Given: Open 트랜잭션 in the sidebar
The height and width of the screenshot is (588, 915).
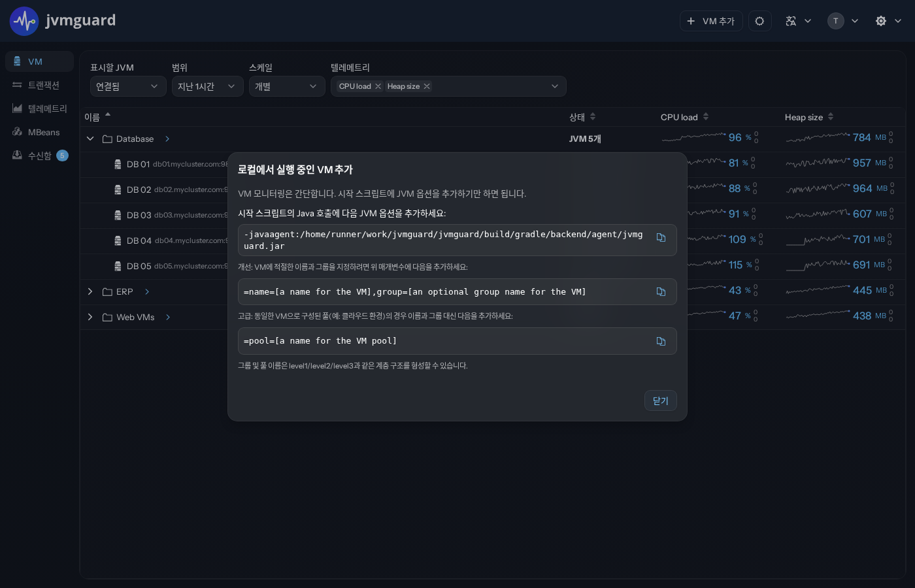Looking at the screenshot, I should tap(39, 85).
